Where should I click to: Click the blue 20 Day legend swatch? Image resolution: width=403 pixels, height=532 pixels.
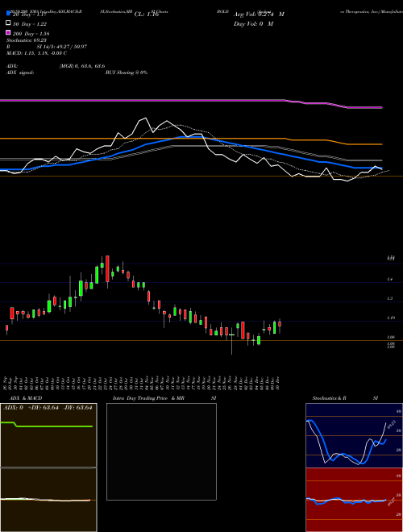click(x=8, y=13)
